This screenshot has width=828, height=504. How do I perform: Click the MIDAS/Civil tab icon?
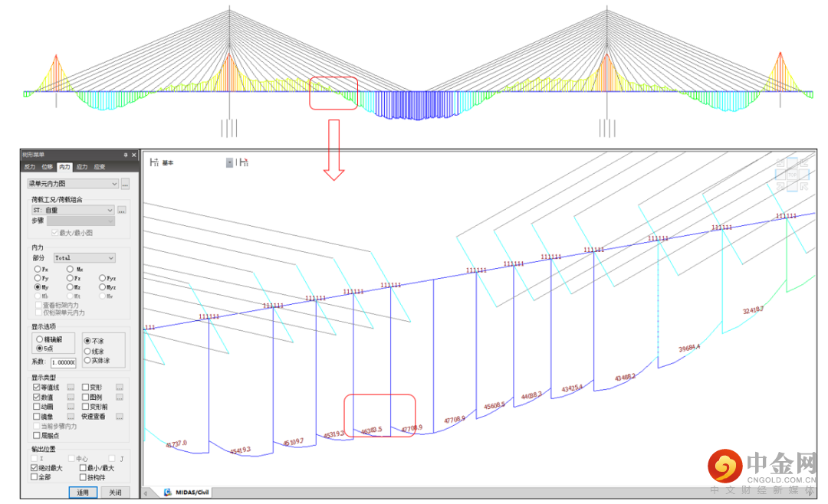click(167, 493)
